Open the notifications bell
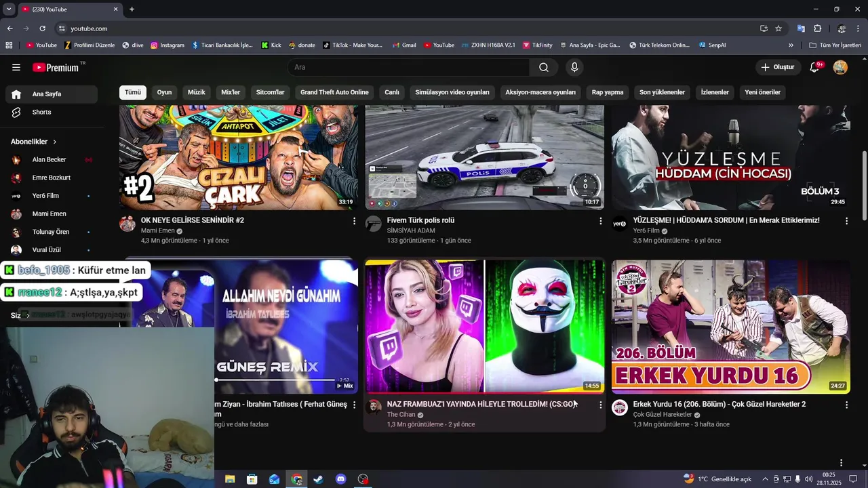 click(x=814, y=67)
